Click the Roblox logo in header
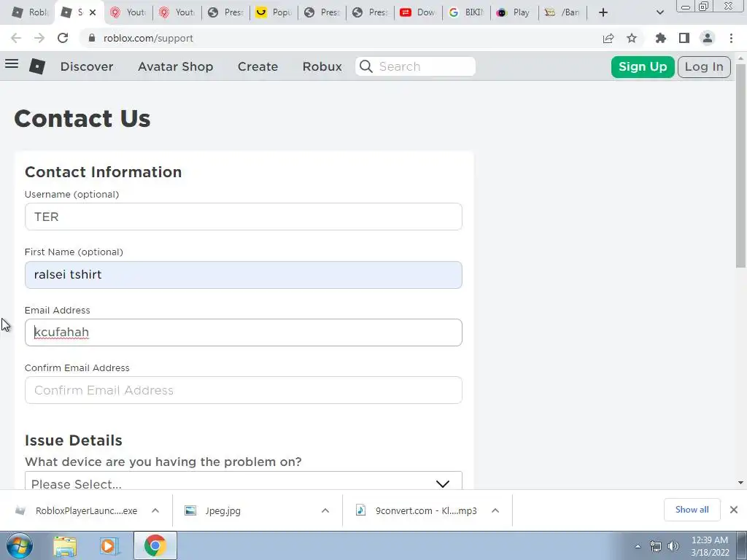The image size is (747, 560). 37,66
